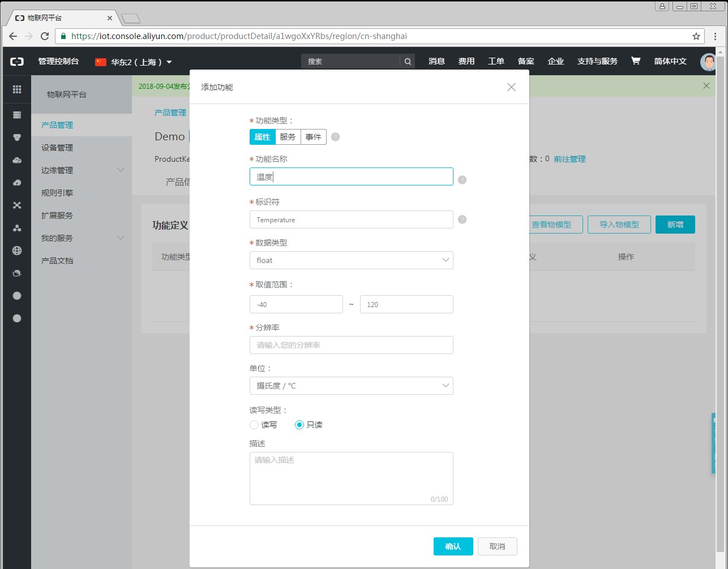Screen dimensions: 728x569
Task: Open a new browser tab
Action: coord(131,19)
